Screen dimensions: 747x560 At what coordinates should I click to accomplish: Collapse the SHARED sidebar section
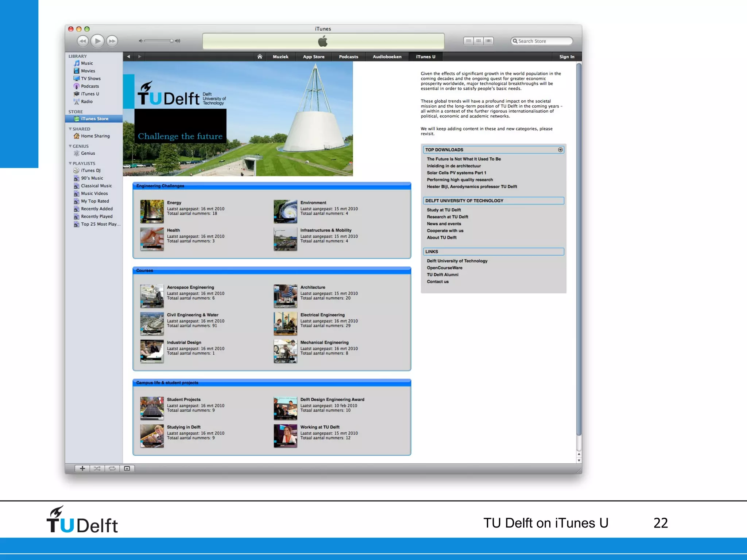click(x=70, y=129)
